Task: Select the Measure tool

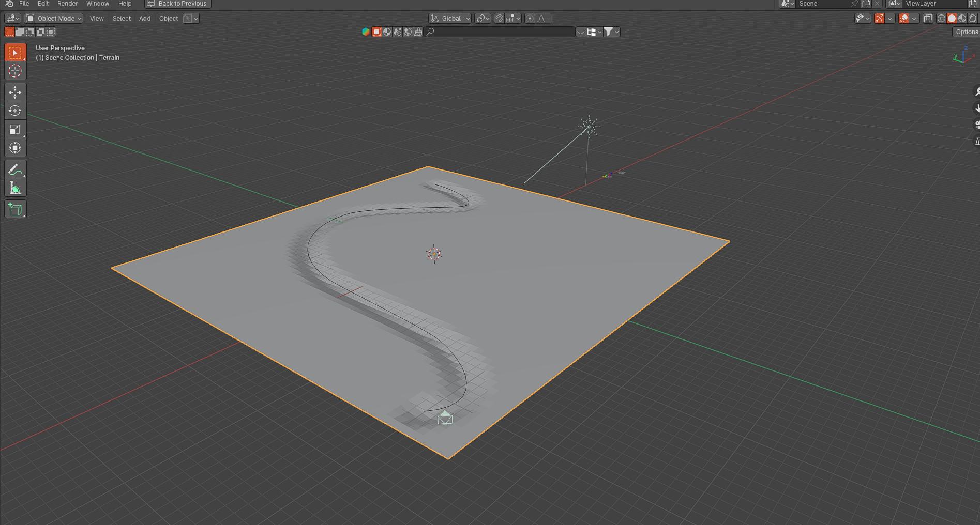Action: pyautogui.click(x=15, y=189)
